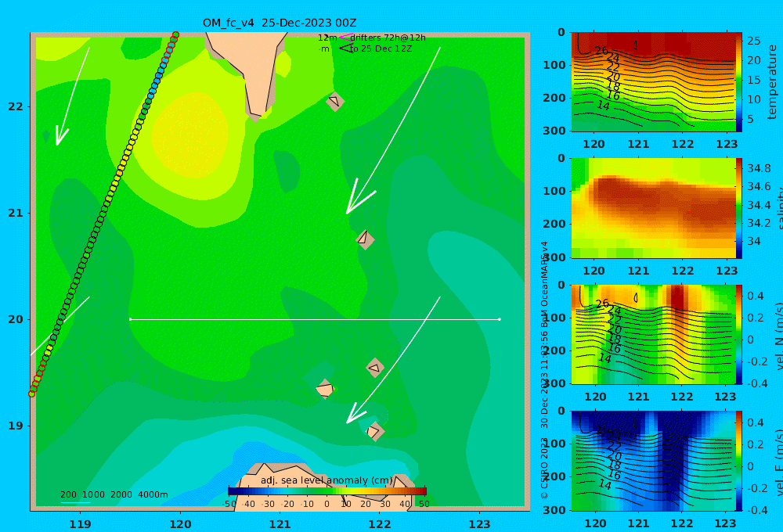Click the 34.8 tick on salinity colorbar
Screen dimensions: 783x532
point(759,168)
